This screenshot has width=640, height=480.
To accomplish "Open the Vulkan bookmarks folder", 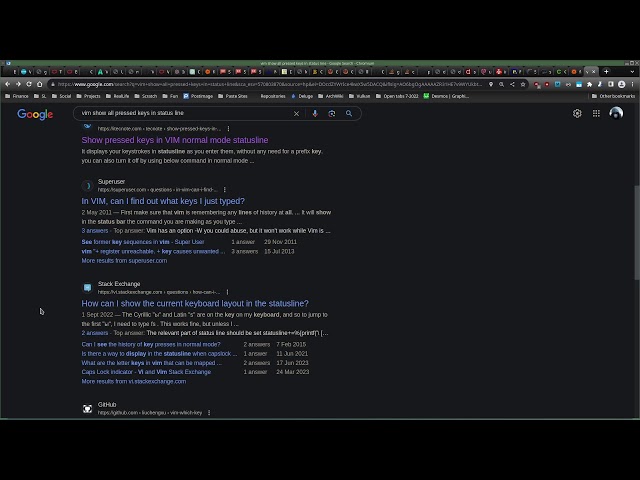I will [x=360, y=96].
